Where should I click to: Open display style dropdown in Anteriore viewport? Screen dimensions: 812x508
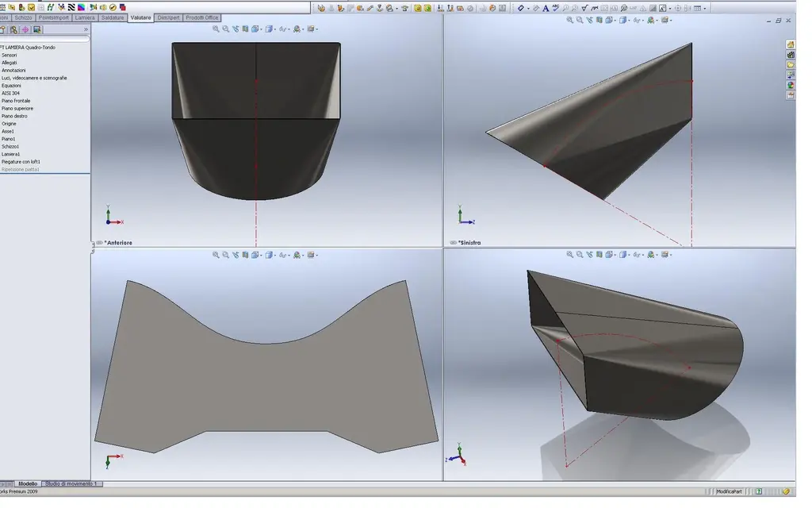point(270,29)
